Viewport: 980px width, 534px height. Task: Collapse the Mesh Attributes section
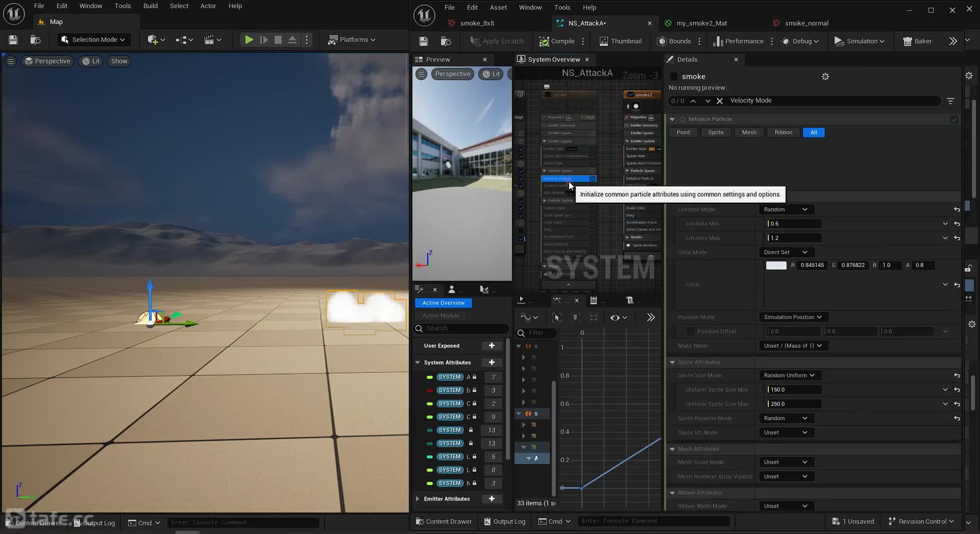[672, 449]
